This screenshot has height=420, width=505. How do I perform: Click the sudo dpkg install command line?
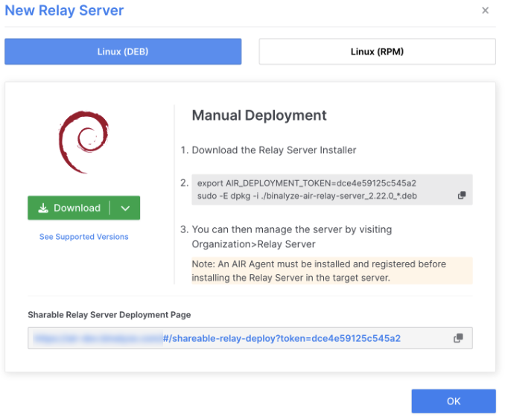click(305, 195)
